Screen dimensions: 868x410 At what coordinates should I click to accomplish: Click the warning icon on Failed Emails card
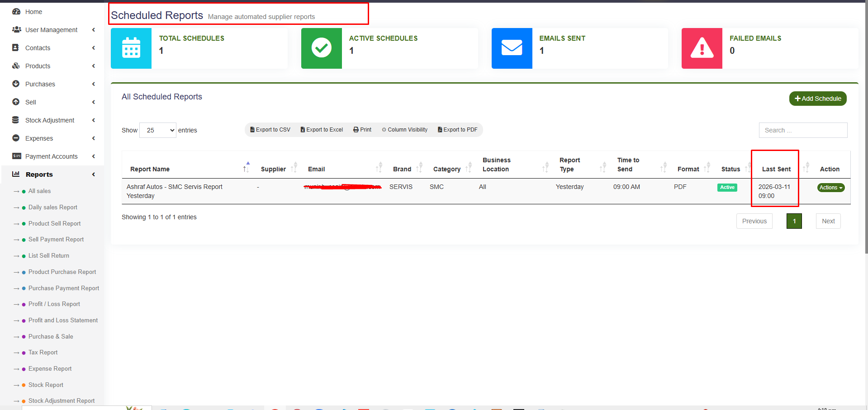pos(701,48)
